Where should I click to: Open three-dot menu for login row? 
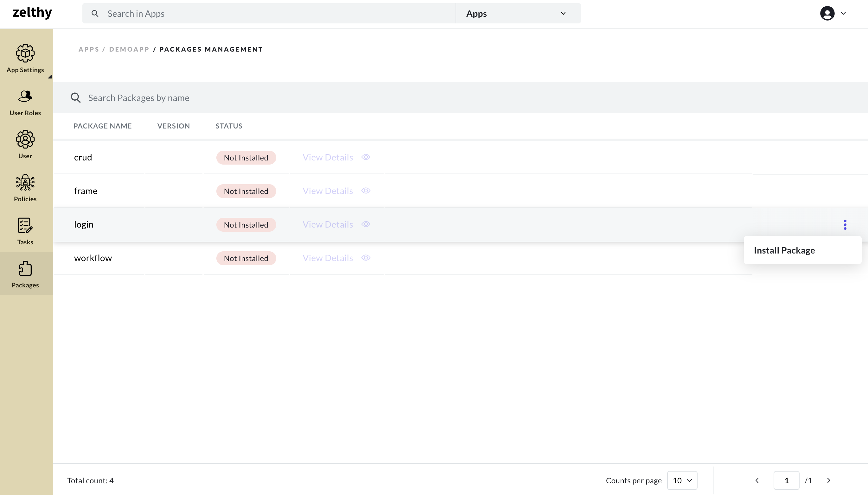845,224
